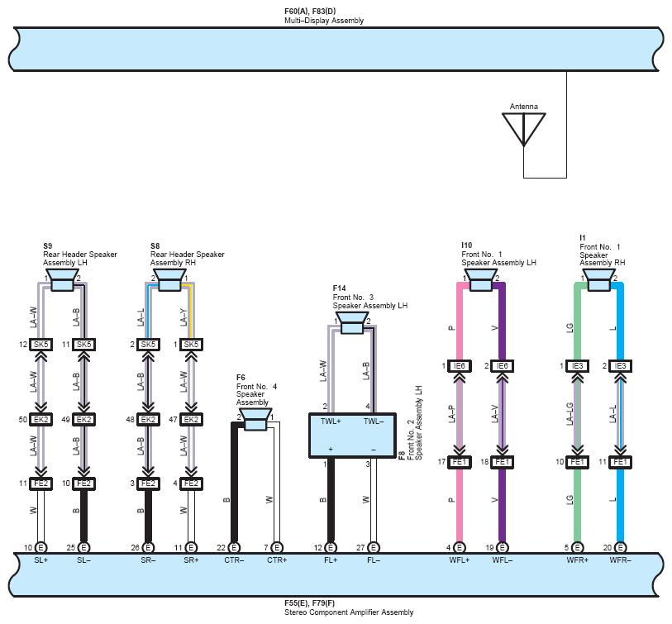
Task: Select the S8 Rear Header Speaker RH symbol
Action: tap(169, 280)
